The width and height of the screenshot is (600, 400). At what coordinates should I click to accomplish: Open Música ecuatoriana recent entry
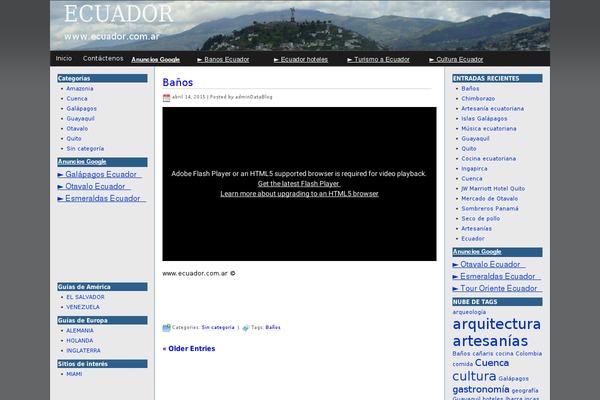489,129
